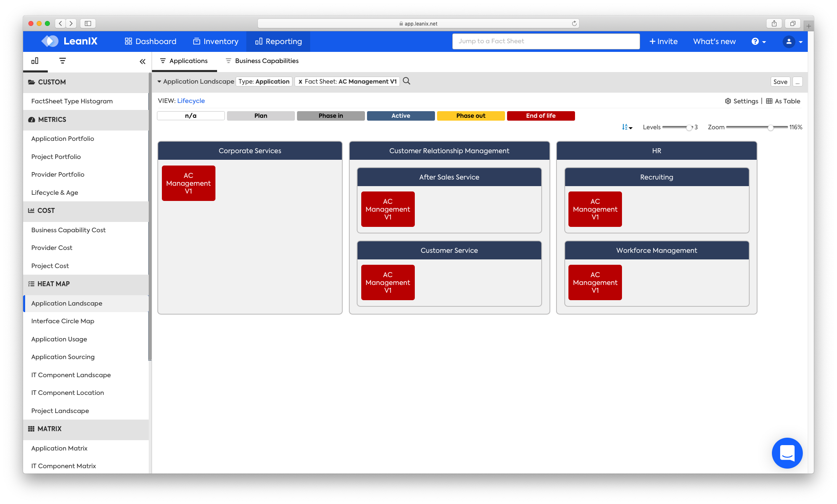Click the Save button
The image size is (837, 504).
(x=780, y=82)
